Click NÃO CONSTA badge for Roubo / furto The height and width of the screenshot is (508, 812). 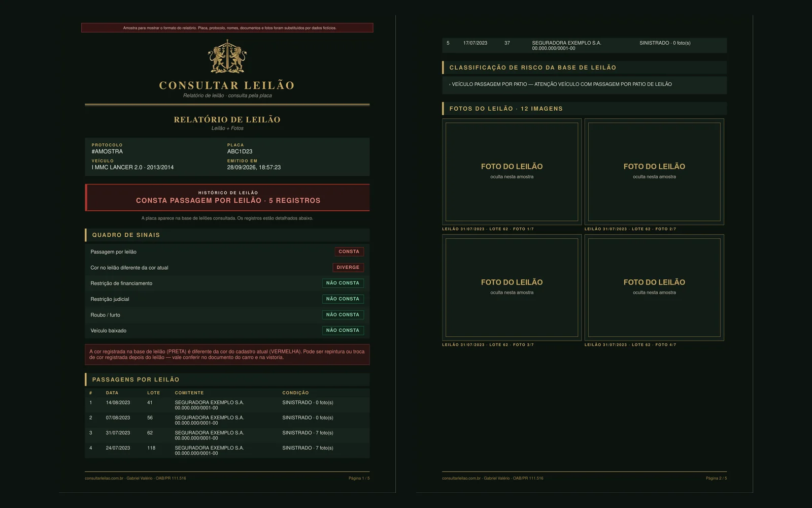click(x=343, y=314)
